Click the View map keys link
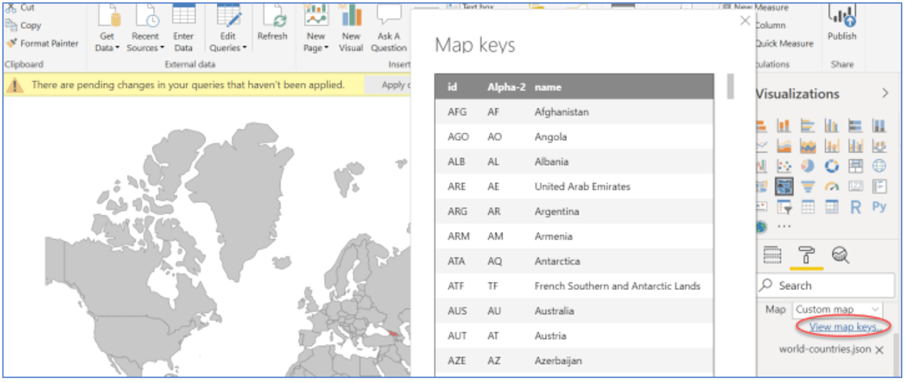905x382 pixels. point(846,327)
